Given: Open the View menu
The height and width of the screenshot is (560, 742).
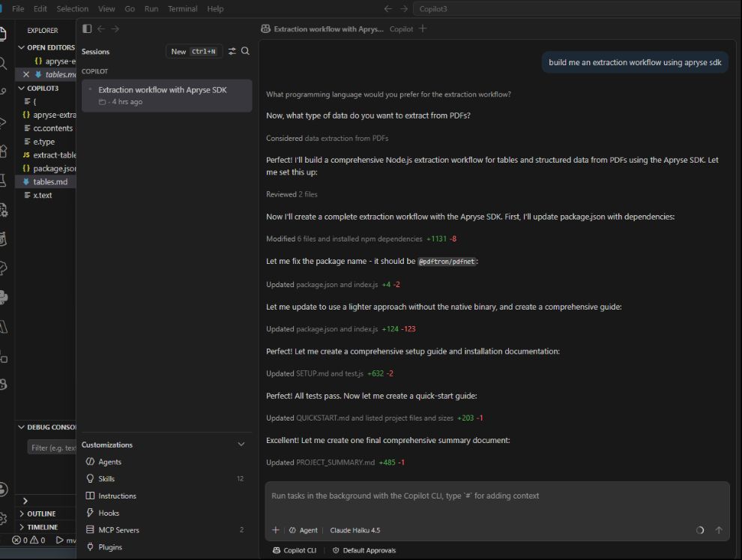Looking at the screenshot, I should click(106, 8).
